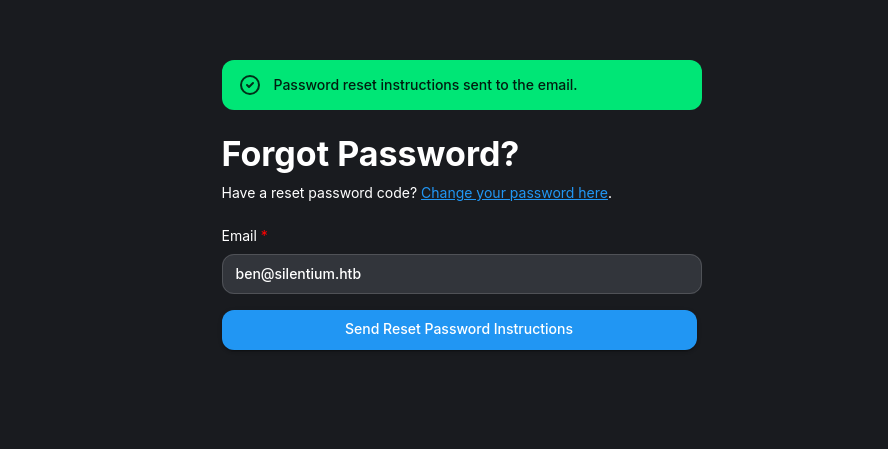This screenshot has width=888, height=449.
Task: Click the green password reset confirmation message
Action: point(425,85)
